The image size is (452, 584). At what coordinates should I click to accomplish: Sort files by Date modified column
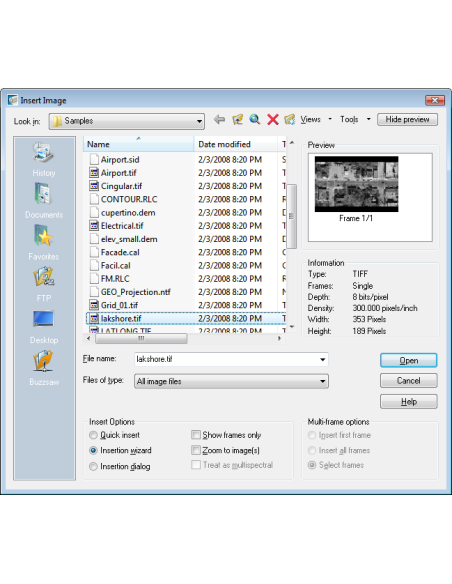tap(236, 144)
